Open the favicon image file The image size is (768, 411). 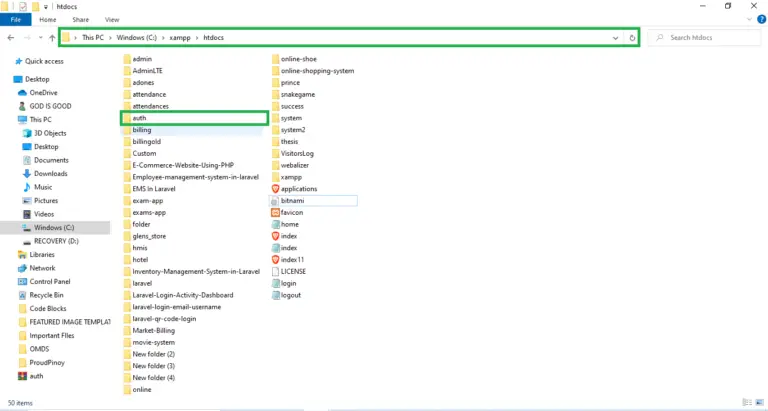pos(291,212)
